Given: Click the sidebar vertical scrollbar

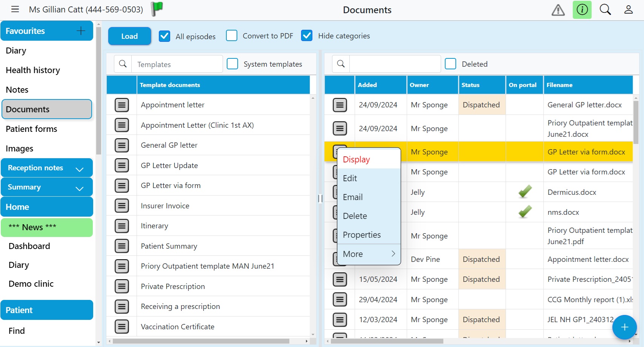Looking at the screenshot, I should click(x=98, y=90).
